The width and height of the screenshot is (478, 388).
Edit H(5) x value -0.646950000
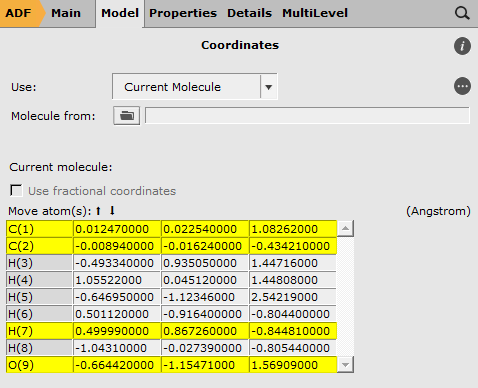tap(117, 297)
